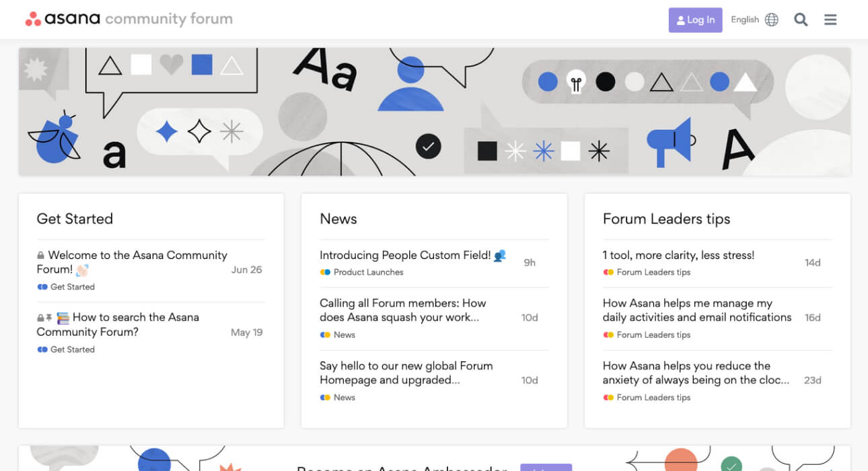The height and width of the screenshot is (471, 868).
Task: Click the Product Launches category tag
Action: (x=362, y=272)
